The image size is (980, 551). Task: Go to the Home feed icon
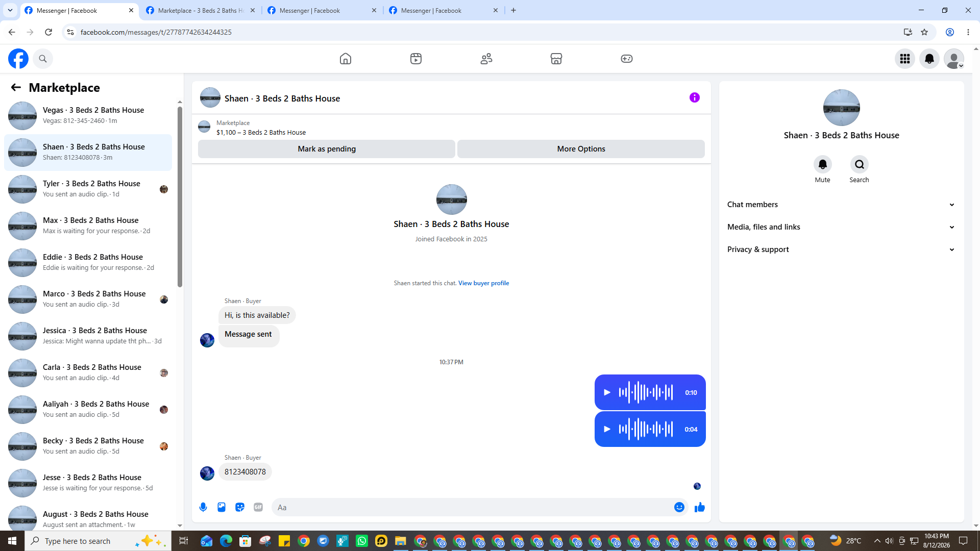pyautogui.click(x=346, y=59)
